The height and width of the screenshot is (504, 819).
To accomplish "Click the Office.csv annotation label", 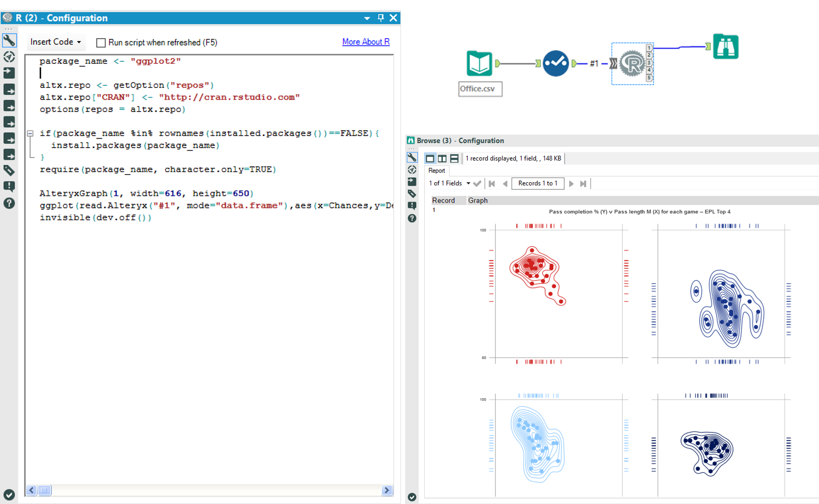I will click(x=480, y=89).
